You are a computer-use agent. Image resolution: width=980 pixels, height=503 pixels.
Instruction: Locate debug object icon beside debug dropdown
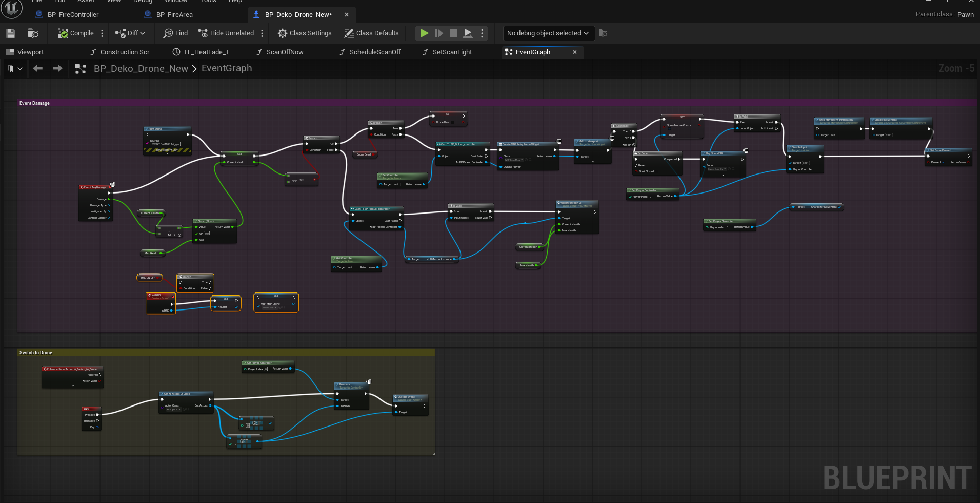(x=603, y=33)
